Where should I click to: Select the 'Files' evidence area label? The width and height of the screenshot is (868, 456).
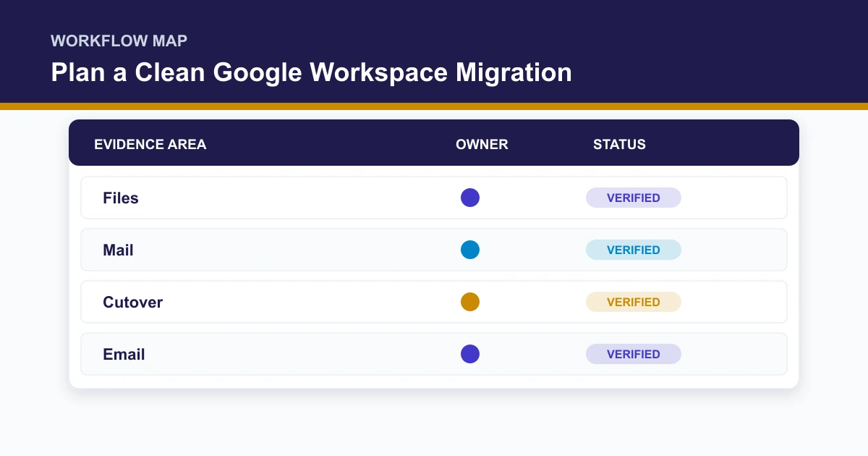121,198
